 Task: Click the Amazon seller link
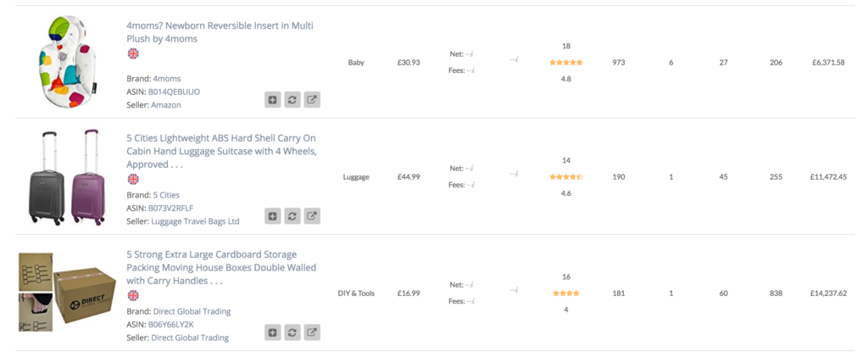point(166,105)
